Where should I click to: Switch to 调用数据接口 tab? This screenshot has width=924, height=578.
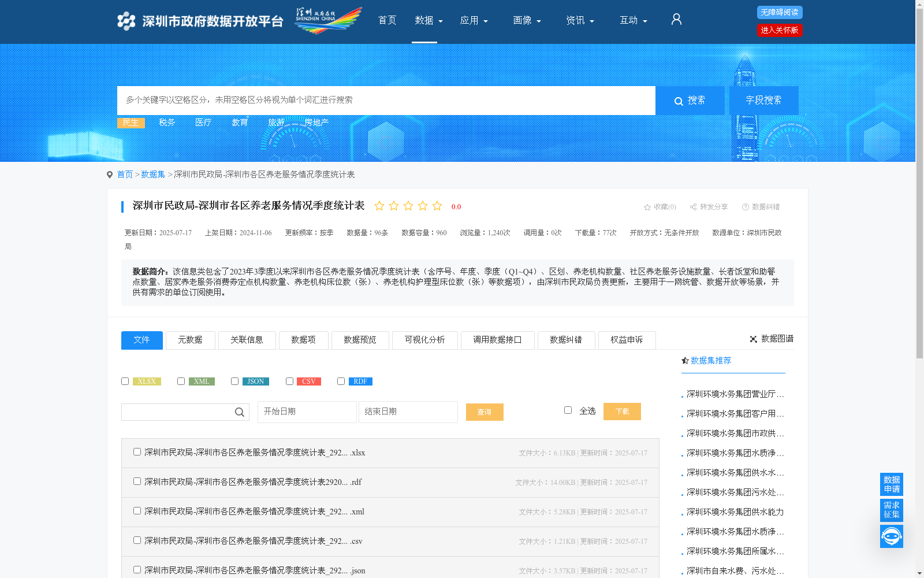tap(497, 340)
